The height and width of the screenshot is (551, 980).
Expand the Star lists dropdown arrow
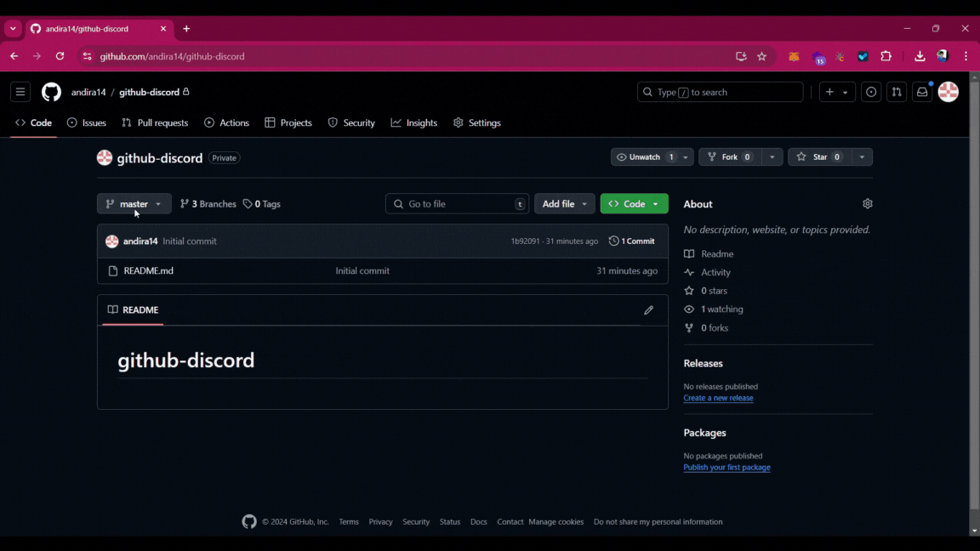(x=862, y=156)
